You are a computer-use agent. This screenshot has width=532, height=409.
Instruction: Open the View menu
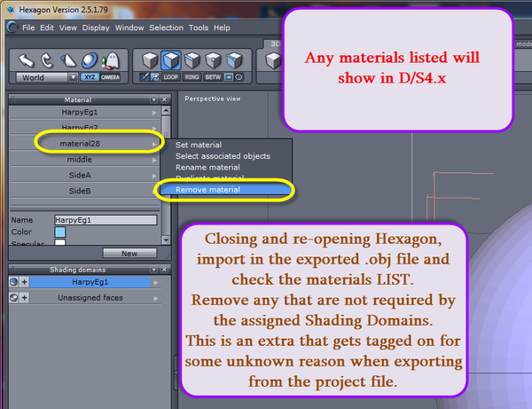(68, 28)
